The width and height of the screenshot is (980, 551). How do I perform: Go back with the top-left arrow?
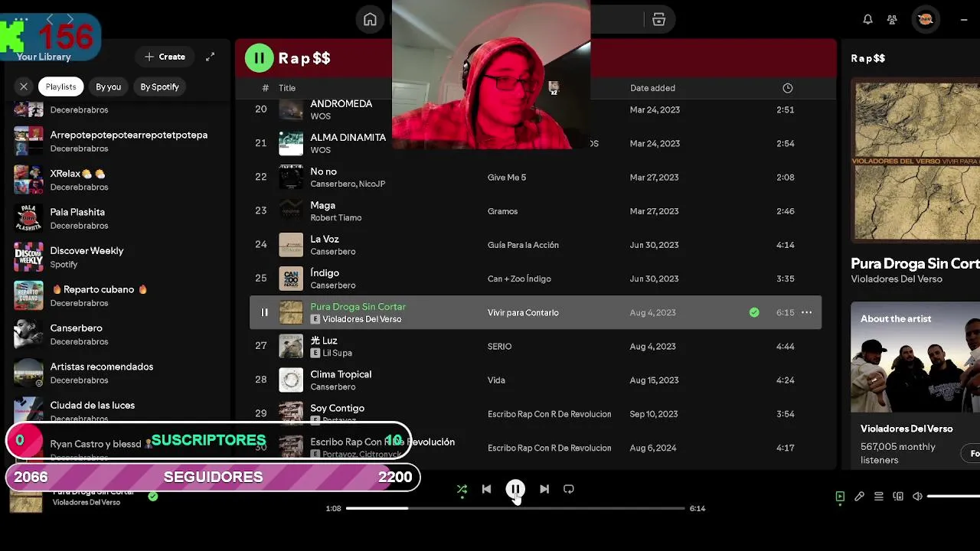click(x=51, y=20)
